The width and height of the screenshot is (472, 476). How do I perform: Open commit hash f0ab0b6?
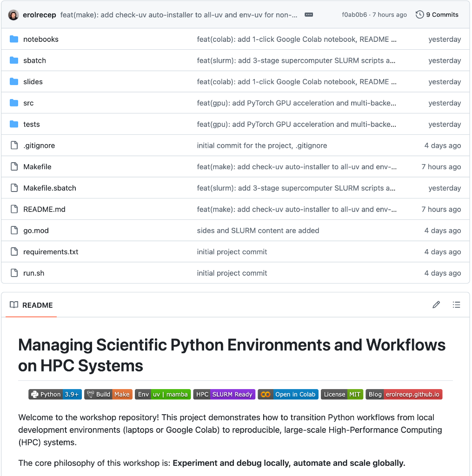pyautogui.click(x=354, y=14)
